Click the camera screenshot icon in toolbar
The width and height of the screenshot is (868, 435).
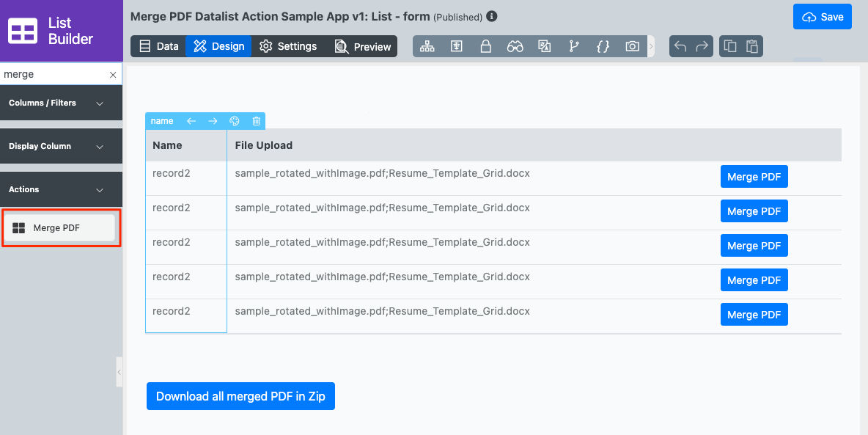[x=632, y=46]
